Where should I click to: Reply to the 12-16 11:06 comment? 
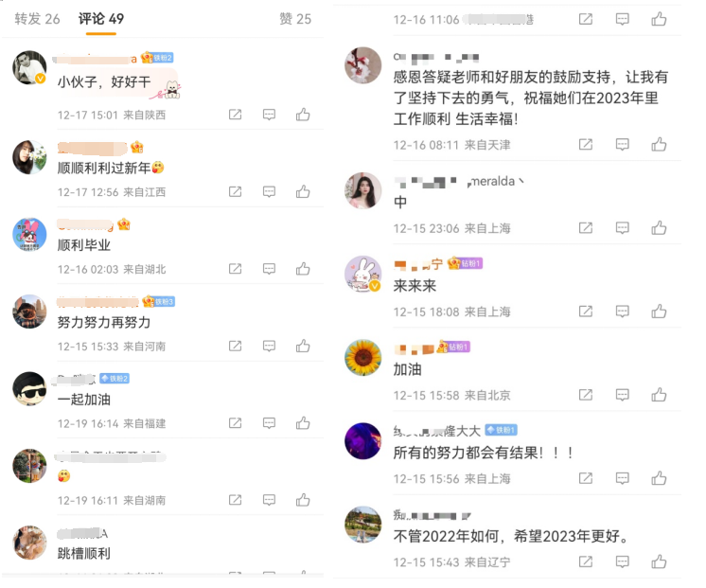click(623, 19)
